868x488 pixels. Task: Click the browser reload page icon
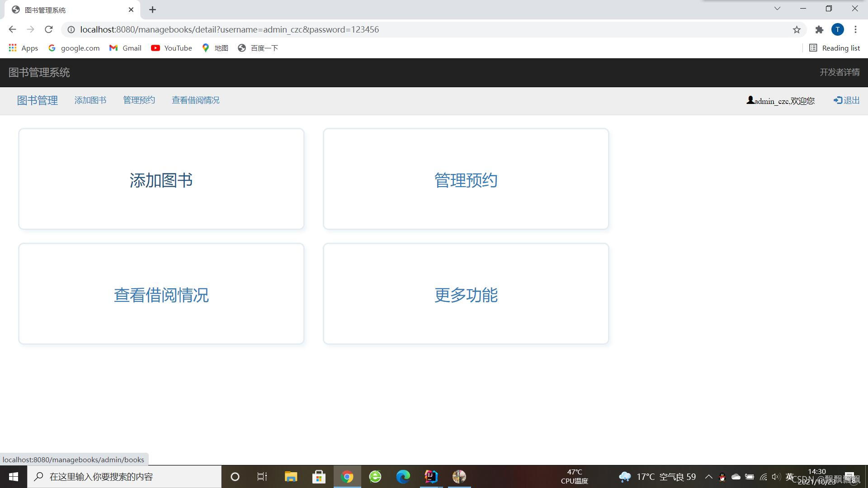coord(49,29)
